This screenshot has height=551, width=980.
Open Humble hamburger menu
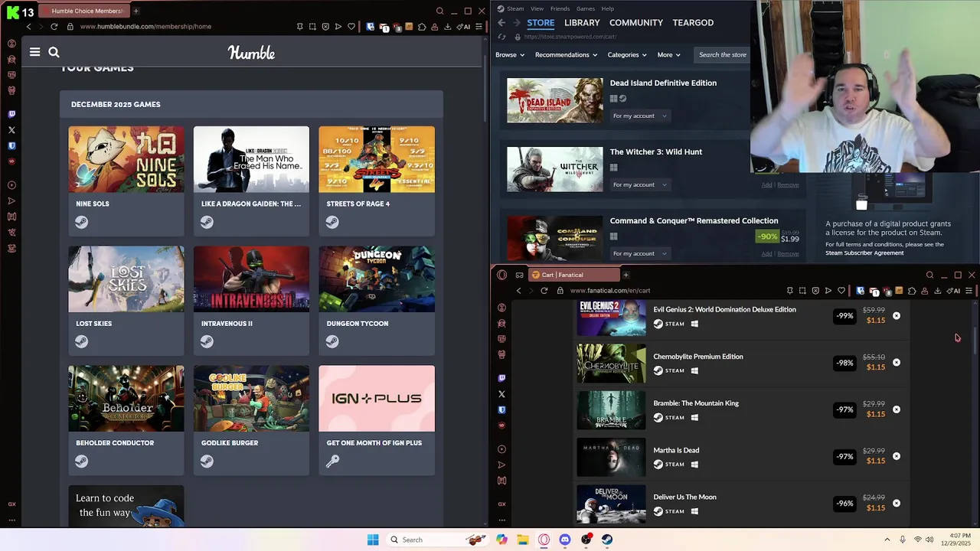34,52
